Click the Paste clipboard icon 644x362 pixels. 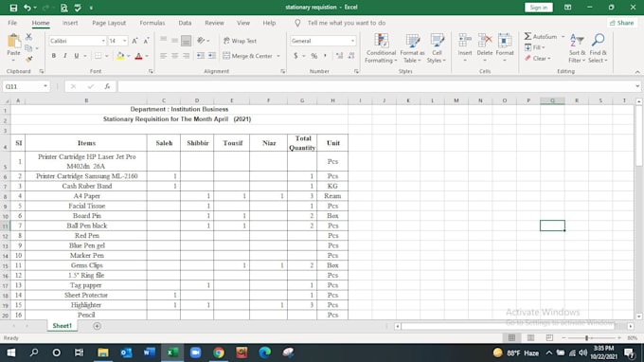(13, 42)
